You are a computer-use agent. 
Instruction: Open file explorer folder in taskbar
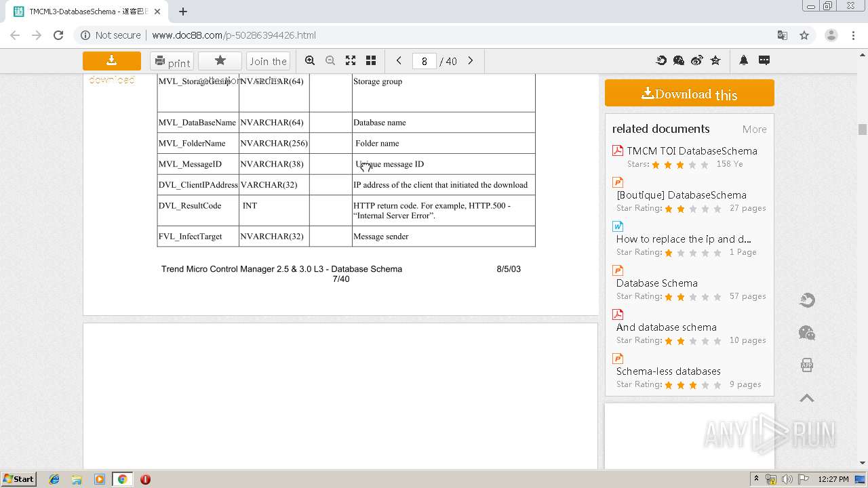tap(77, 479)
